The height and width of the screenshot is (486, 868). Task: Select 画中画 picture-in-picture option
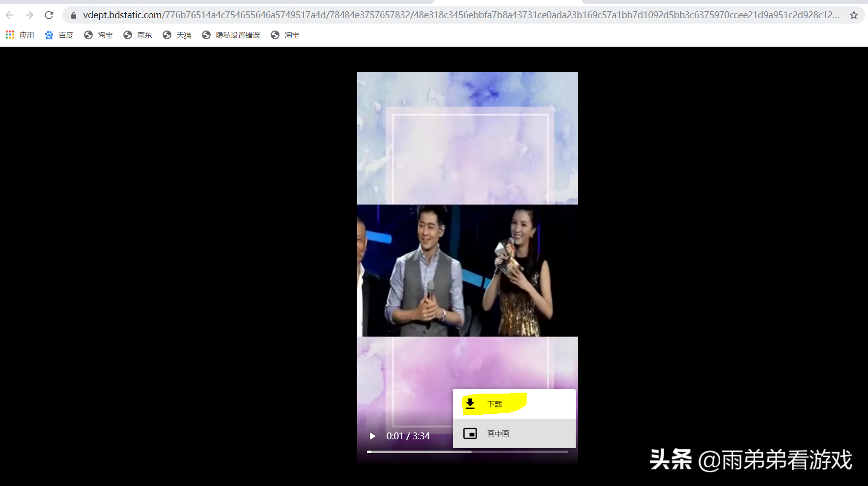[x=514, y=433]
